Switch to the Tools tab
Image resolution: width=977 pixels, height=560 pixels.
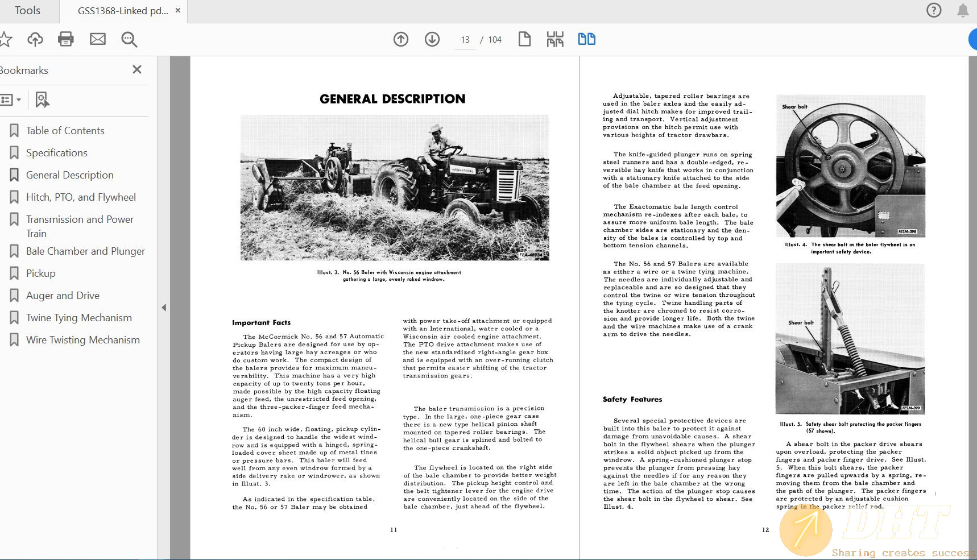(x=27, y=11)
